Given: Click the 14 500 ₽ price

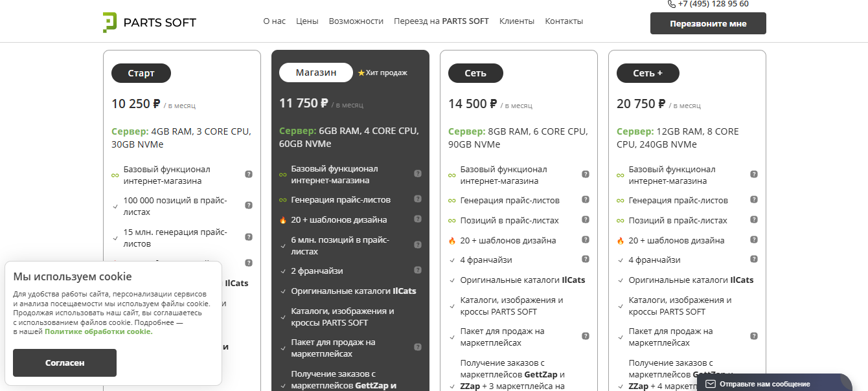Looking at the screenshot, I should pos(473,104).
